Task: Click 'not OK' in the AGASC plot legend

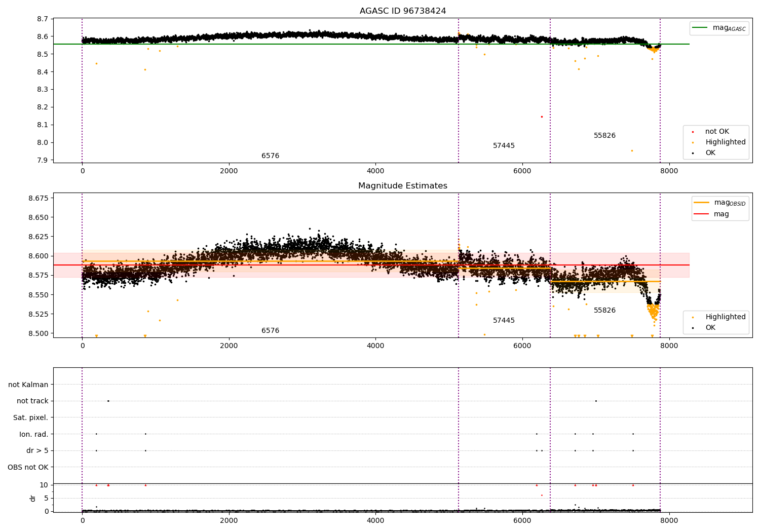Action: 717,131
